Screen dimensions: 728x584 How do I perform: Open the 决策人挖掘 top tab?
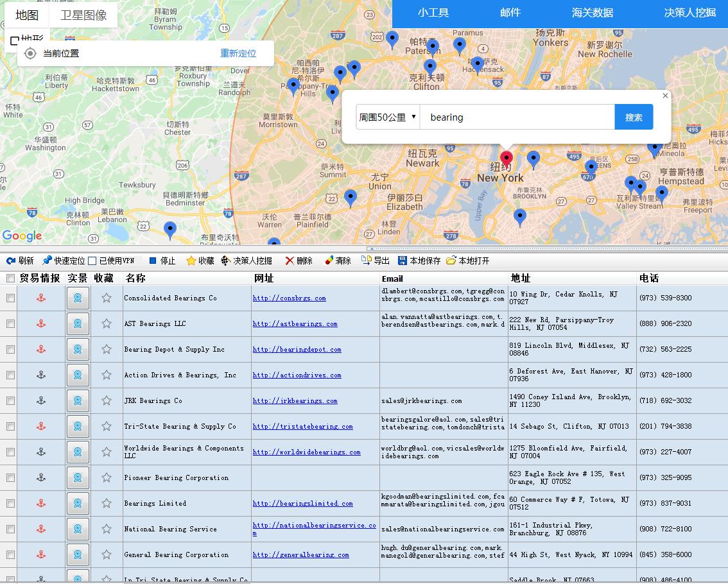pyautogui.click(x=690, y=13)
